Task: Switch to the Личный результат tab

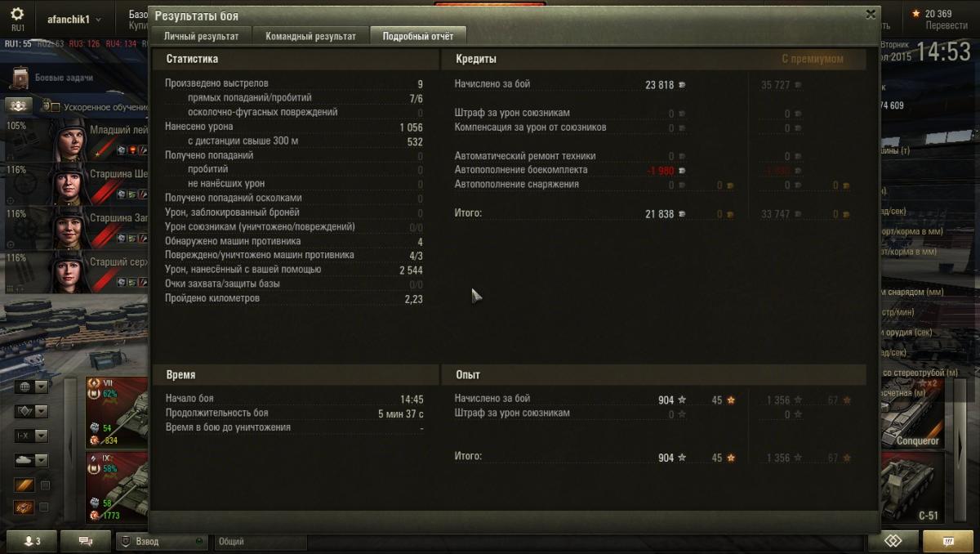Action: click(x=201, y=36)
